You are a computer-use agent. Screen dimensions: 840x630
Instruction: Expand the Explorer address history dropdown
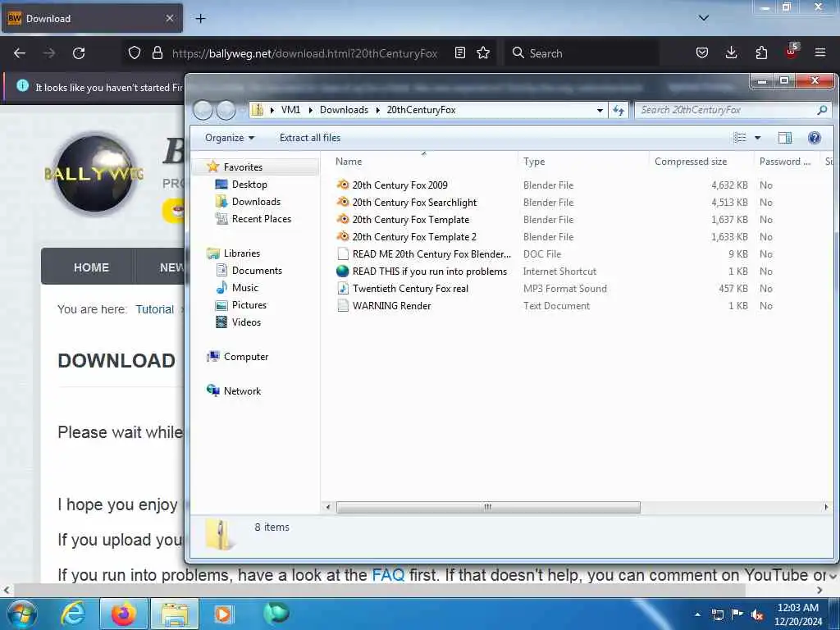(x=600, y=111)
